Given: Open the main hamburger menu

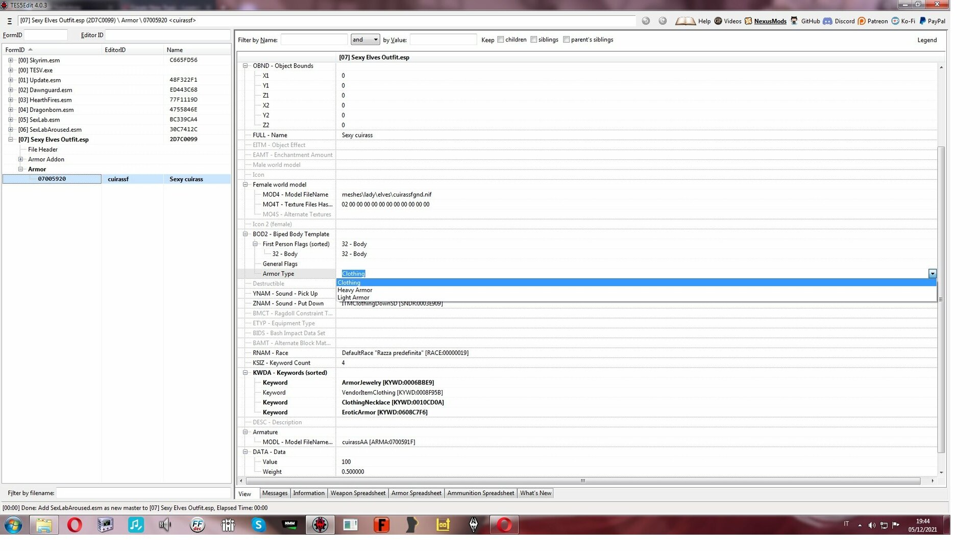Looking at the screenshot, I should coord(9,21).
